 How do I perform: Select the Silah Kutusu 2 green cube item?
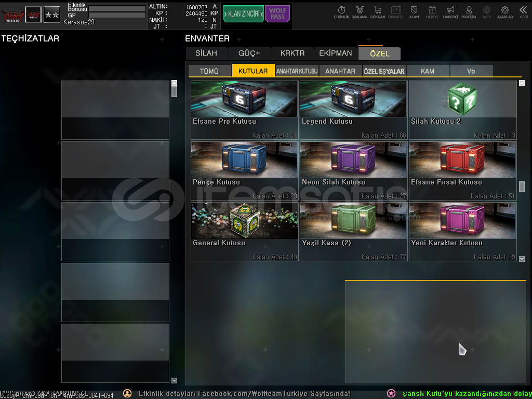462,110
